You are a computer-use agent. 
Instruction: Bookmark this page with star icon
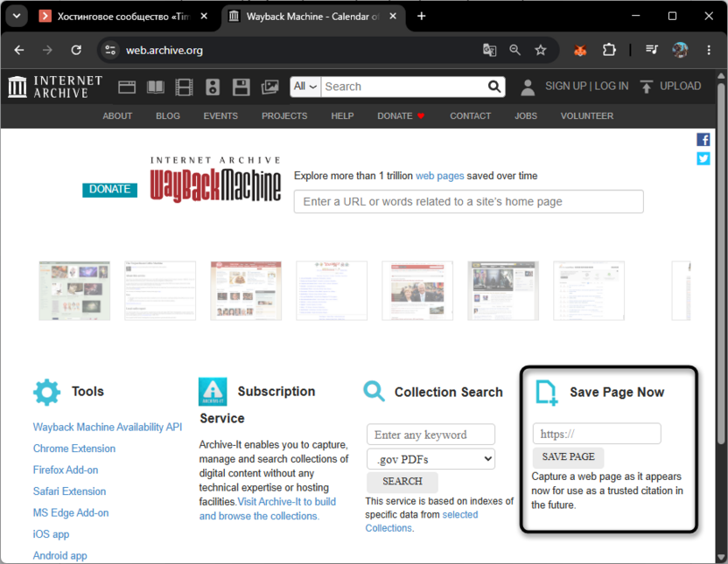coord(541,50)
